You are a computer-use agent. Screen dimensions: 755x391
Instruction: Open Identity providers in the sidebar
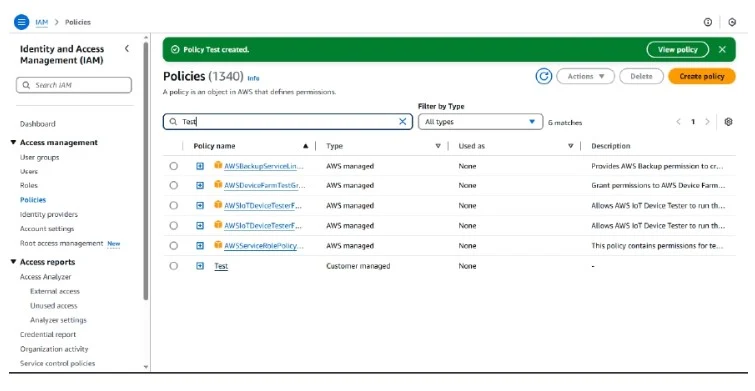click(x=49, y=214)
